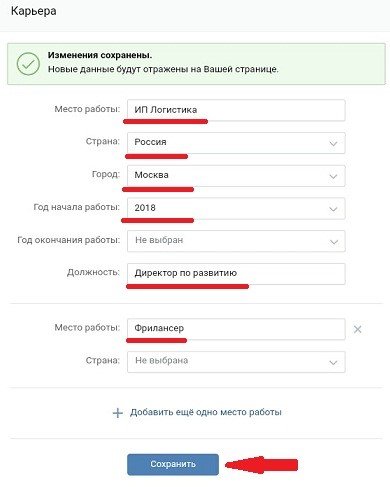This screenshot has width=390, height=487.
Task: Open second Страна dropdown showing Не выбрана
Action: (x=236, y=362)
